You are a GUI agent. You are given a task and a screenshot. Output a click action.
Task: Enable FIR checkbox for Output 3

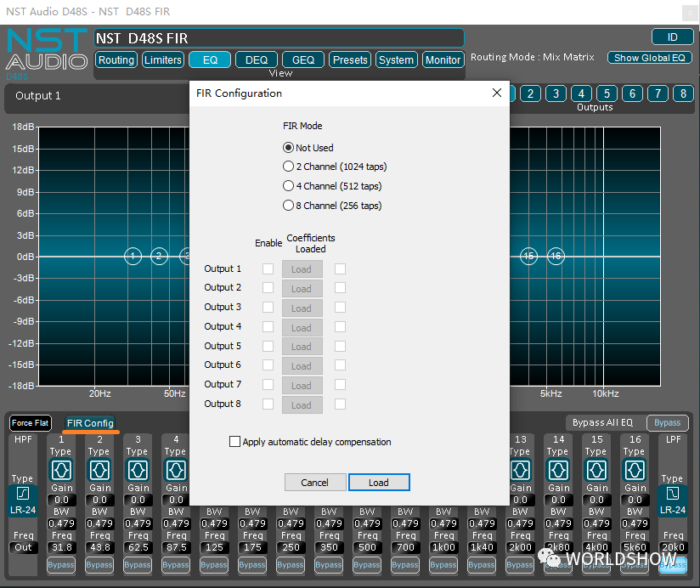(268, 308)
